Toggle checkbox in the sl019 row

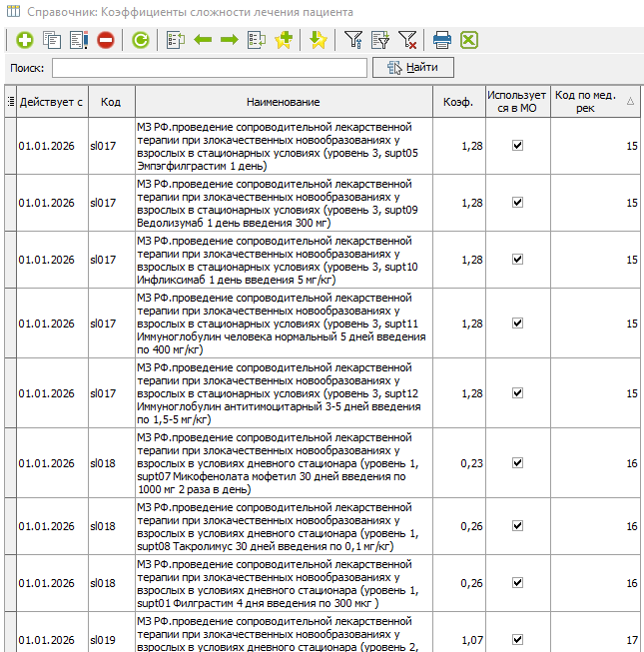point(517,640)
